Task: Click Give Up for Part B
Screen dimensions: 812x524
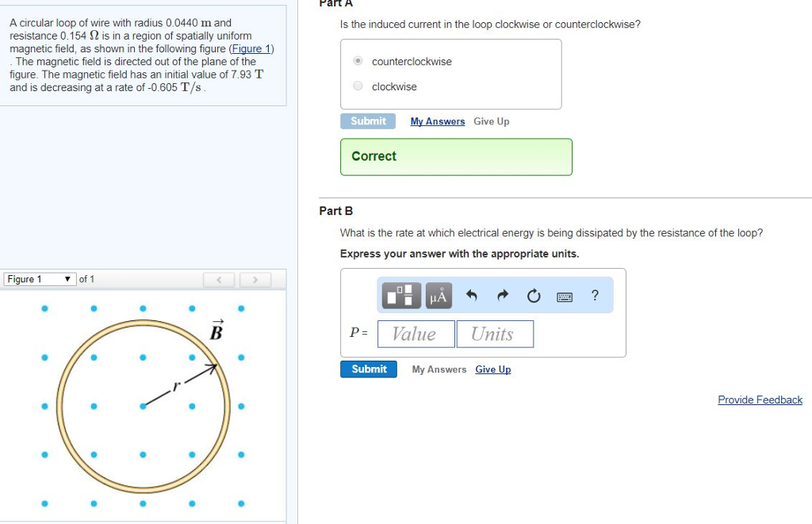Action: pyautogui.click(x=492, y=369)
